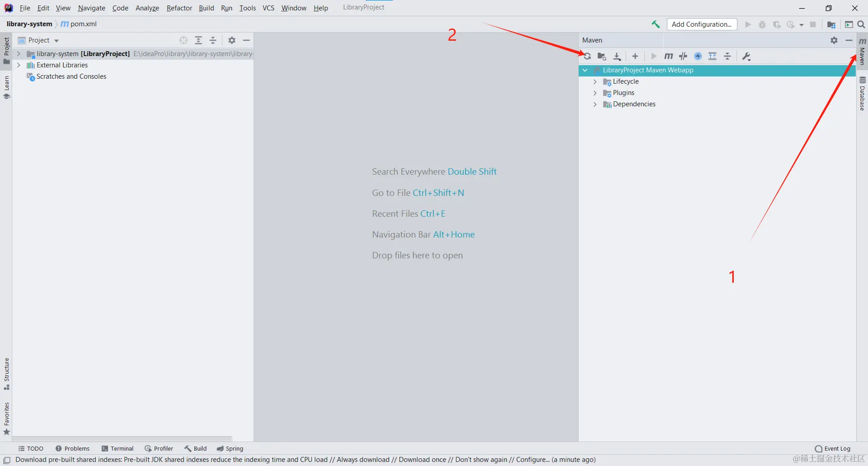
Task: Open the Profiler tool window
Action: click(x=159, y=448)
